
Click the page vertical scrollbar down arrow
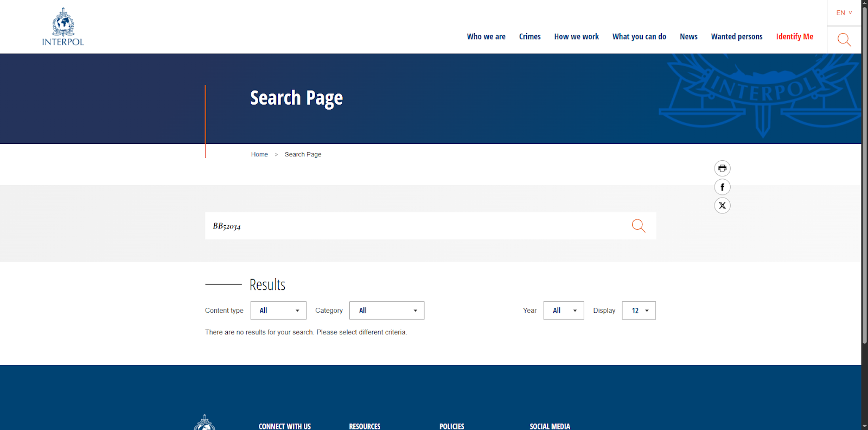tap(864, 426)
